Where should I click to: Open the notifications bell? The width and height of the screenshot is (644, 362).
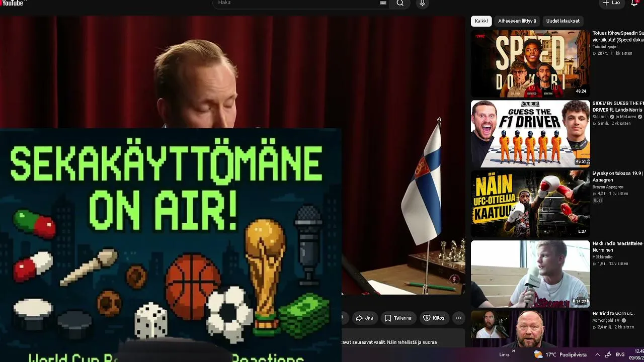coord(634,3)
